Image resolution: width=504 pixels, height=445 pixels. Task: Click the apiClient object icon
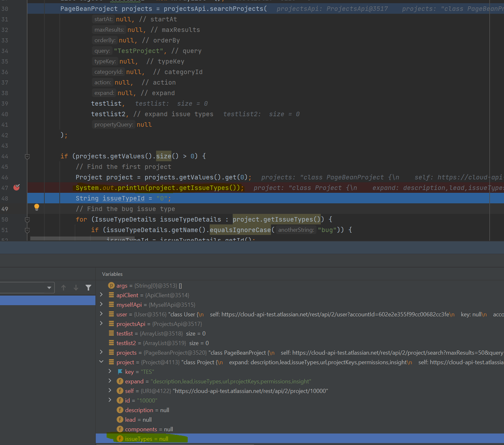pyautogui.click(x=111, y=295)
